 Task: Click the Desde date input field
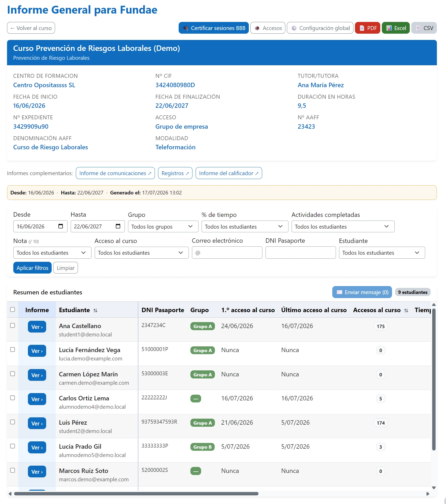40,226
